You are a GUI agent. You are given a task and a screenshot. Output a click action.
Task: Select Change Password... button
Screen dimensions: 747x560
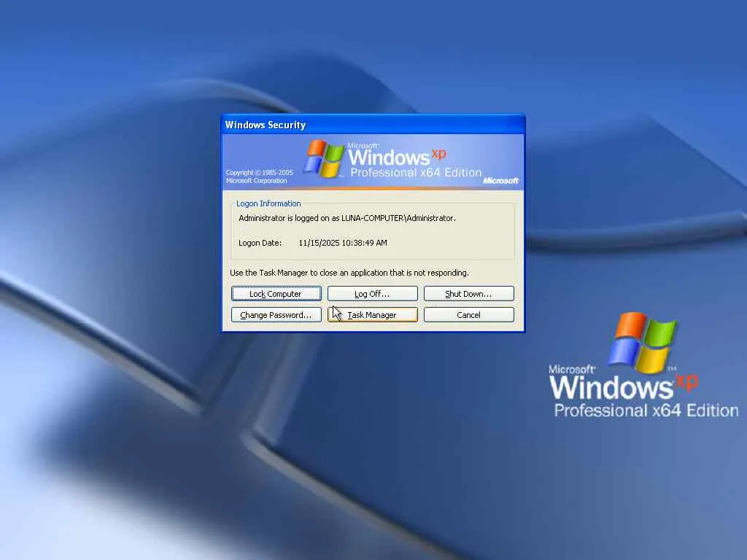pyautogui.click(x=276, y=315)
